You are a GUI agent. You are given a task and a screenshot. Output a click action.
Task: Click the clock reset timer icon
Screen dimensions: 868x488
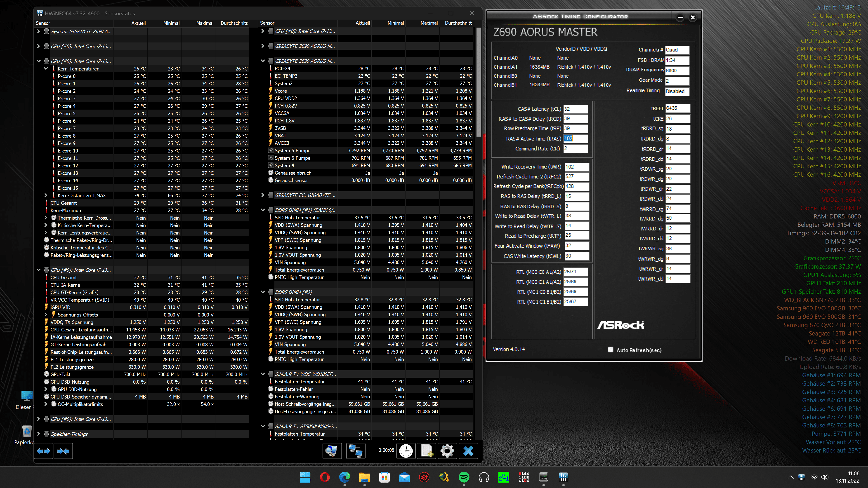click(406, 451)
